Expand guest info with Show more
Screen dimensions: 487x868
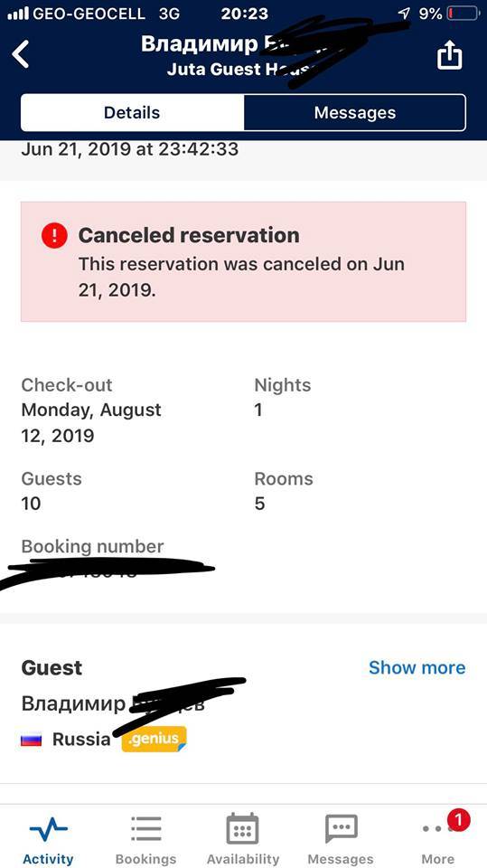(417, 667)
